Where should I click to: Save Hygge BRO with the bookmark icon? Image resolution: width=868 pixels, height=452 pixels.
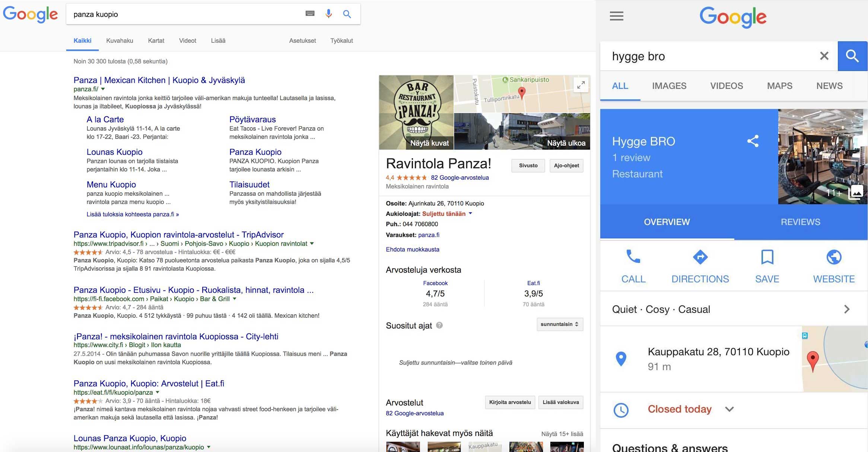pyautogui.click(x=767, y=257)
